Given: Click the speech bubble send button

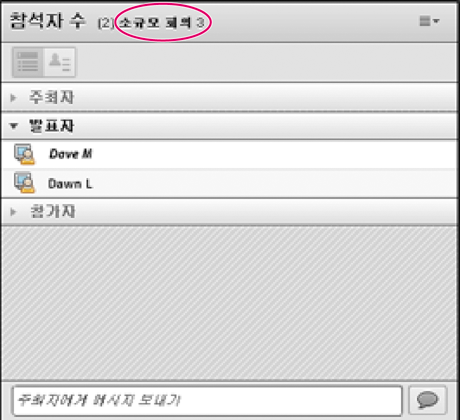Looking at the screenshot, I should click(x=427, y=400).
